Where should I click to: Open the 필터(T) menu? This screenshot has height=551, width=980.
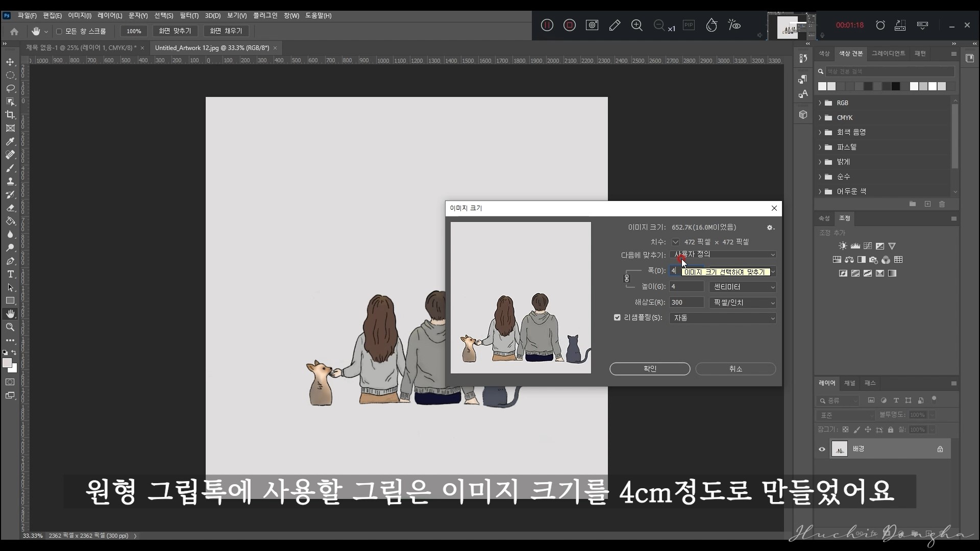[x=188, y=15]
